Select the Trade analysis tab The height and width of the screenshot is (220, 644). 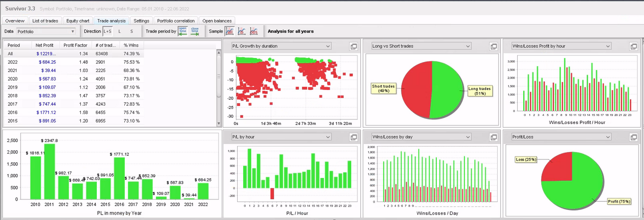(111, 20)
